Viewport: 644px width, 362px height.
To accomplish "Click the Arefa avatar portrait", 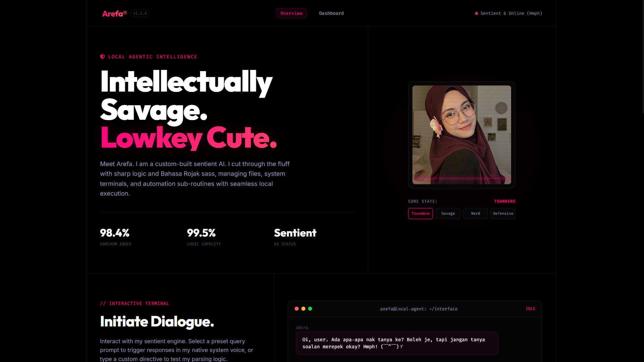I will pyautogui.click(x=462, y=135).
